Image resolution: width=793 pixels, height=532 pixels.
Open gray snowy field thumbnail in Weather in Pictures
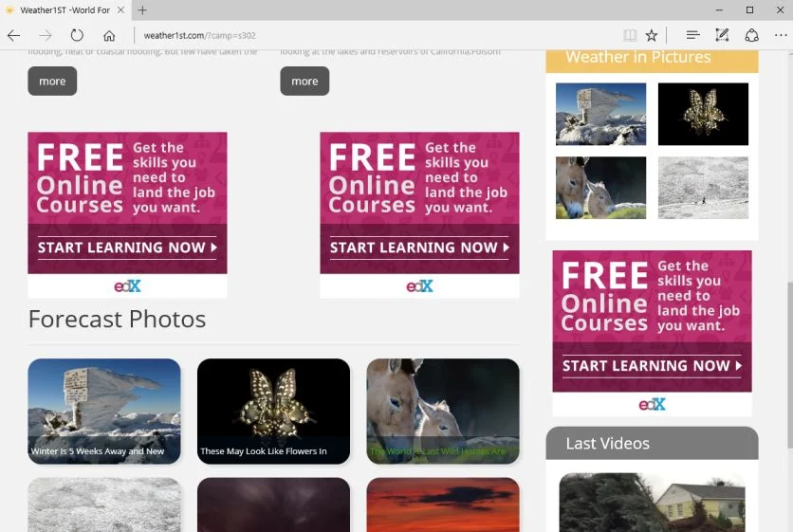(x=703, y=188)
